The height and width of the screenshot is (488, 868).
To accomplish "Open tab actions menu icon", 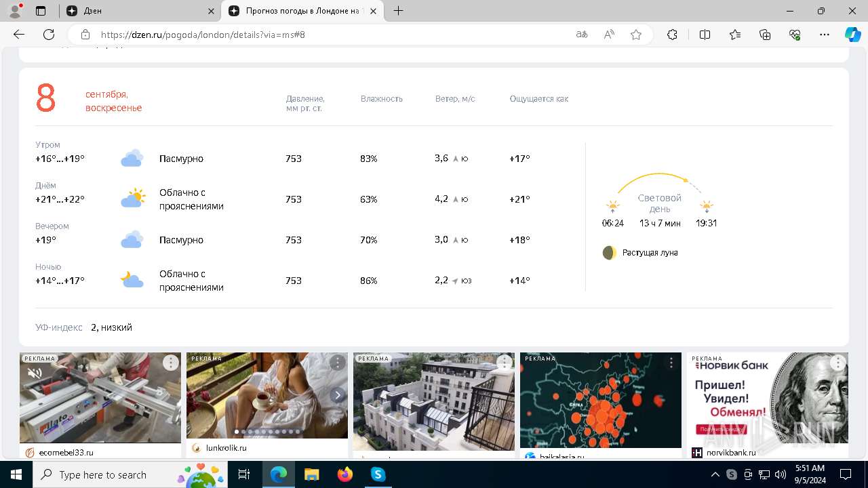I will coord(41,11).
